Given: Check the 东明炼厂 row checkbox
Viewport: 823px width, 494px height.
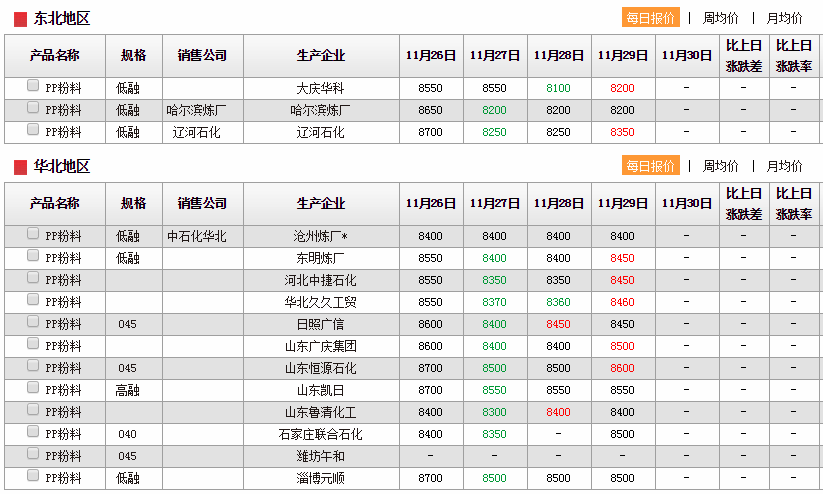Looking at the screenshot, I should coord(33,257).
